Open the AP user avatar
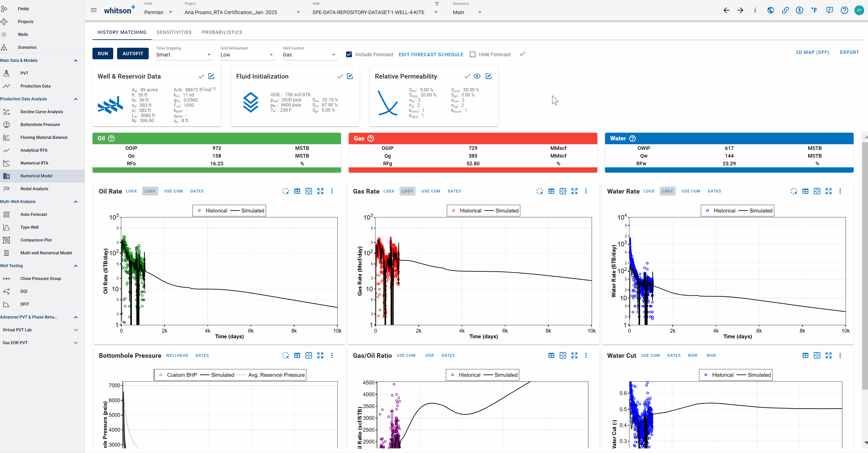Viewport: 868px width, 453px height. (x=859, y=11)
